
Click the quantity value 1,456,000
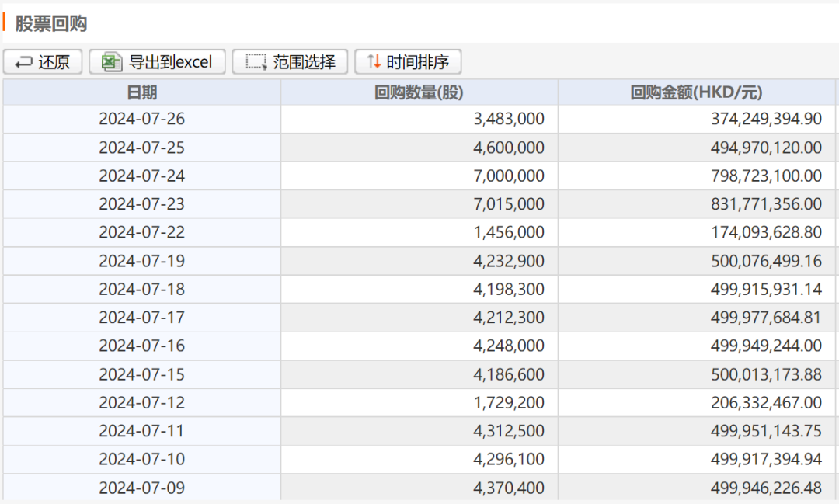point(509,232)
